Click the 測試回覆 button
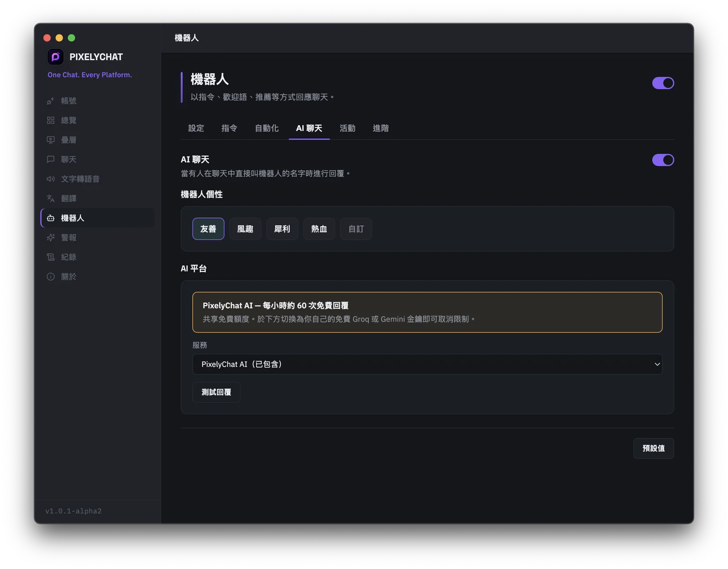The height and width of the screenshot is (569, 728). pyautogui.click(x=216, y=392)
